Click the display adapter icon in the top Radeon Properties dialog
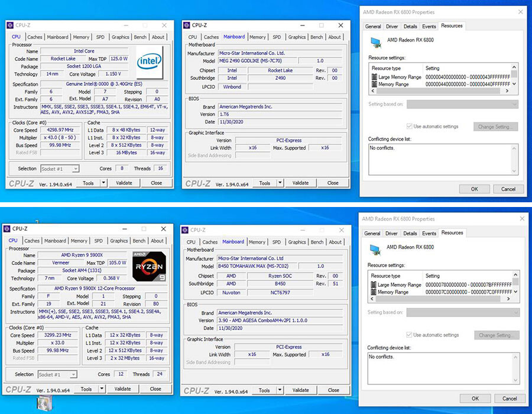Image resolution: width=532 pixels, height=414 pixels. [x=375, y=41]
